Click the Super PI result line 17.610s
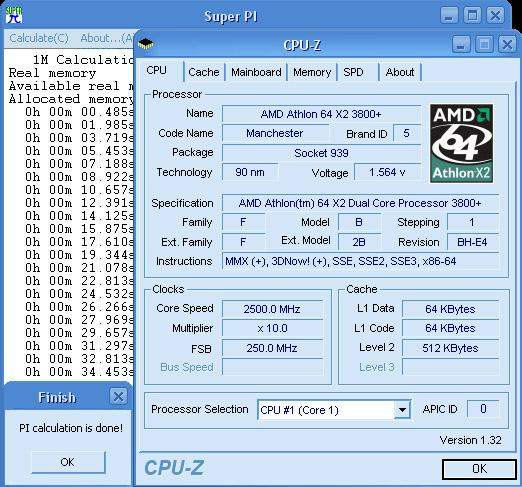The image size is (522, 487). (x=79, y=242)
